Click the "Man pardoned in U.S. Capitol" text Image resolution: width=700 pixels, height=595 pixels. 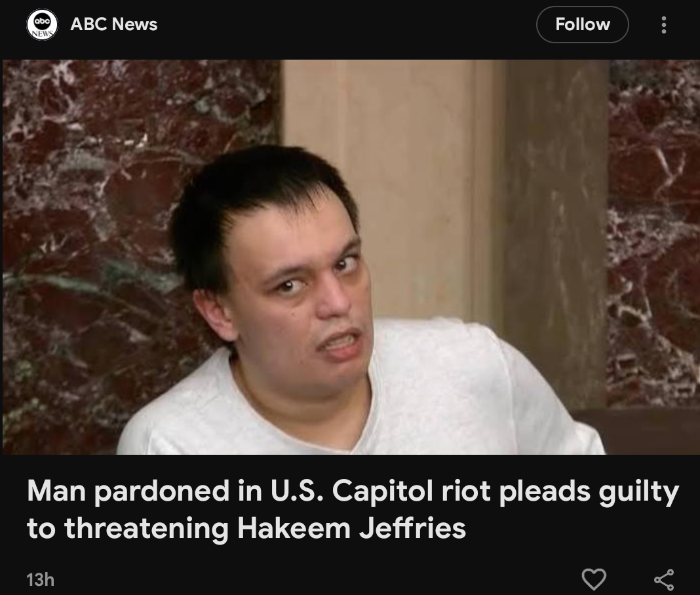tap(230, 491)
